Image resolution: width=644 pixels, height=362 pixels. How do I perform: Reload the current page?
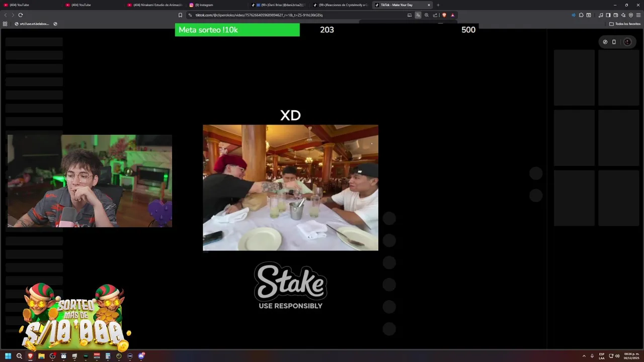pos(21,15)
